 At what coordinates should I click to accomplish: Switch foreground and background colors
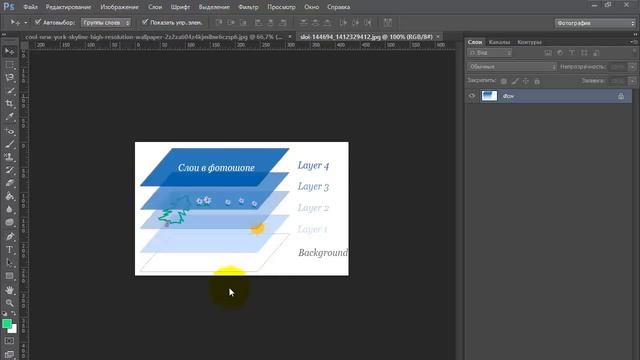point(13,313)
